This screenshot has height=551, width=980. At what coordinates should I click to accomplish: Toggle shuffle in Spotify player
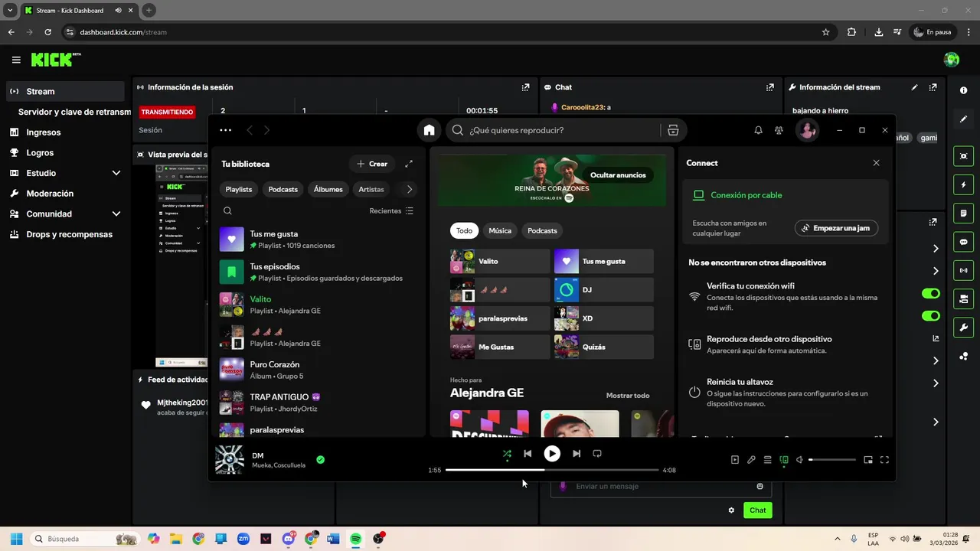pos(507,454)
